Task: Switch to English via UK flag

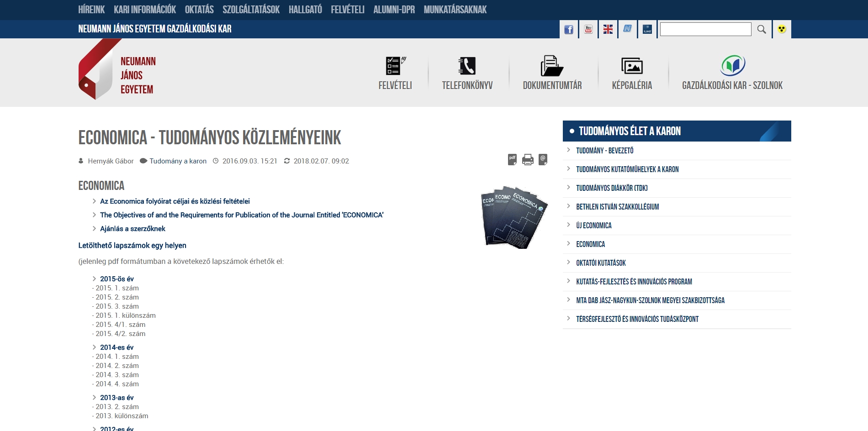Action: pos(608,29)
